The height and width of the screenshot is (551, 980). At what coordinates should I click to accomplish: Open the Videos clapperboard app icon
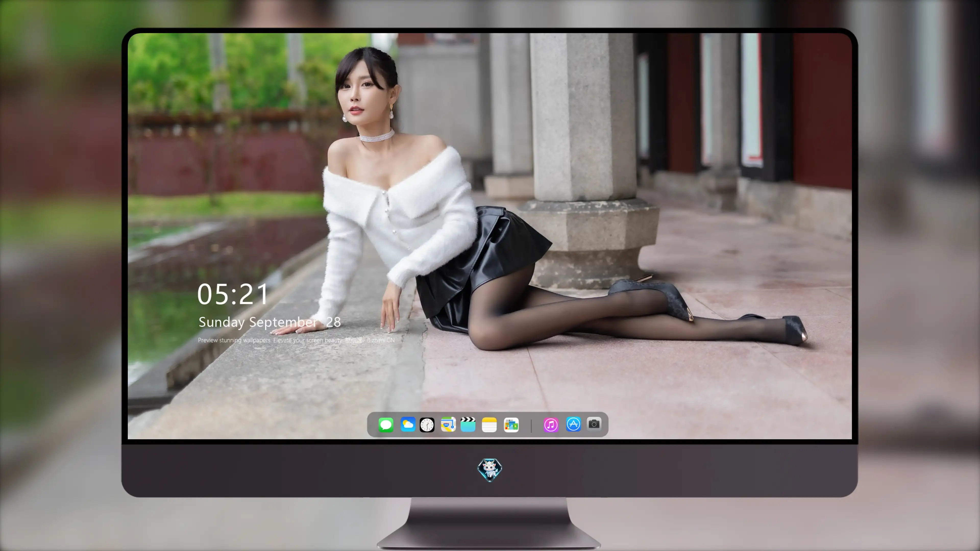[x=468, y=424]
